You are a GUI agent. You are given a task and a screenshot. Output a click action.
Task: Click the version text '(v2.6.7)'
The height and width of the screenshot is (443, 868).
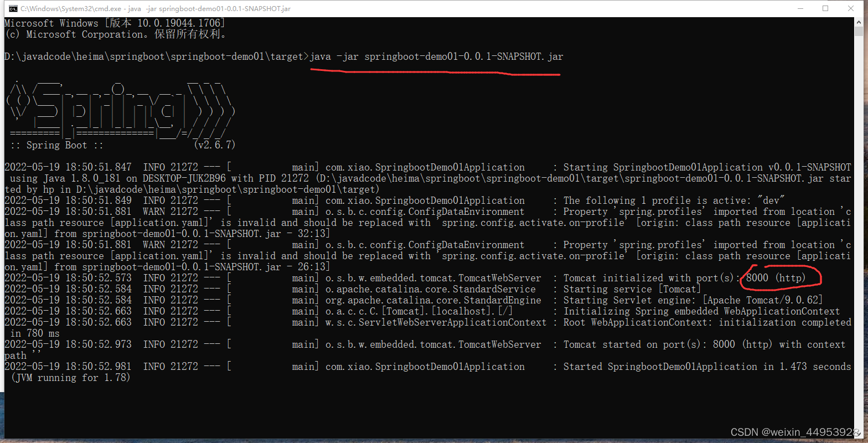coord(215,145)
